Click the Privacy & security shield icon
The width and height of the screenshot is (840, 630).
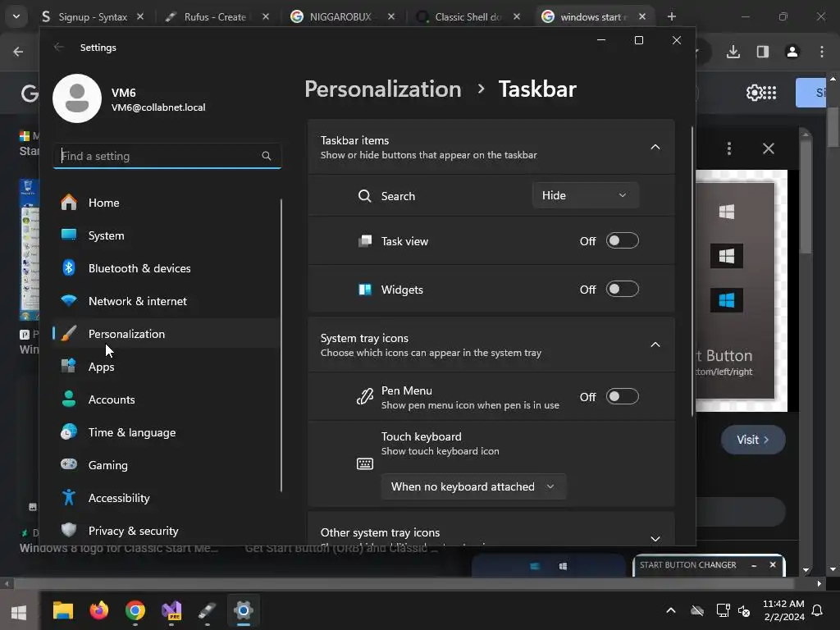click(69, 530)
